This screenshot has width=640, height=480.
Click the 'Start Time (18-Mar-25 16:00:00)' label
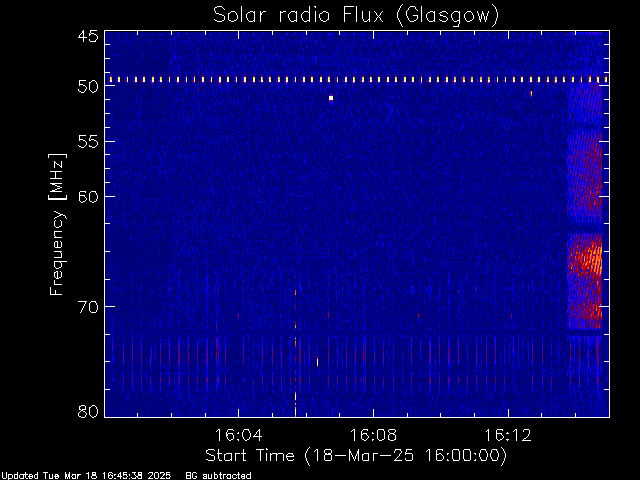click(x=356, y=456)
